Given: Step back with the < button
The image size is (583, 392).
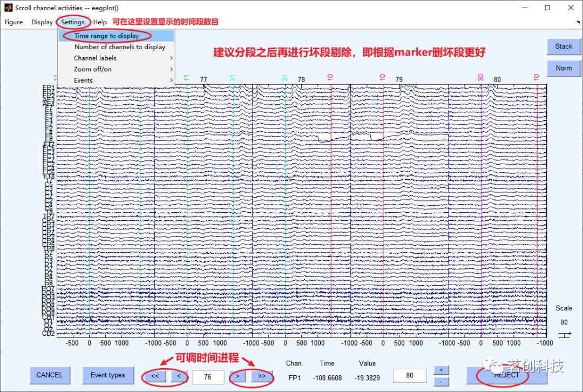Looking at the screenshot, I should [x=179, y=376].
